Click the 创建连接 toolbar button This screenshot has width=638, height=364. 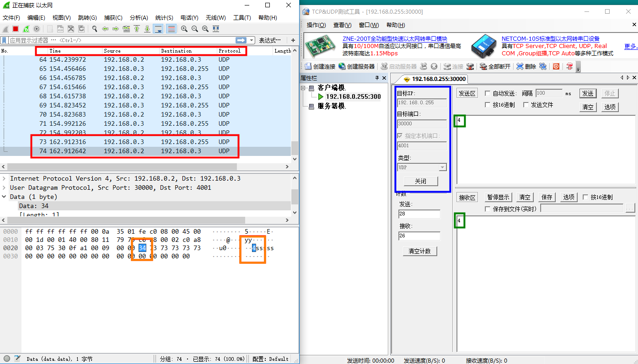(320, 66)
